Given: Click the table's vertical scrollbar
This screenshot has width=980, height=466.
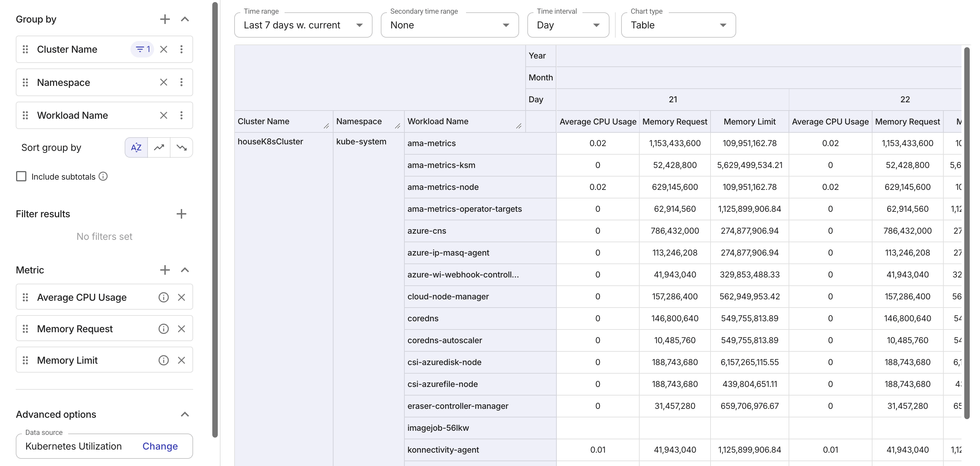Looking at the screenshot, I should (967, 233).
